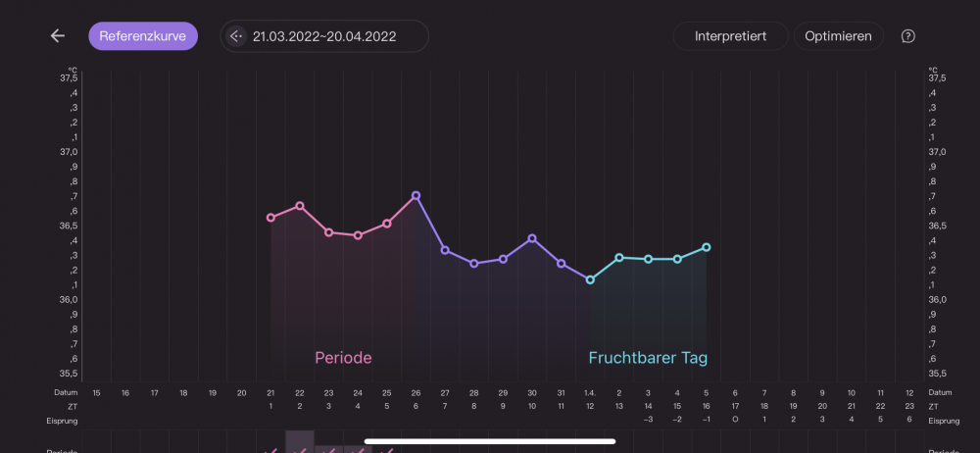Viewport: 980px width, 453px height.
Task: Click the Periode label in the chart
Action: pyautogui.click(x=343, y=358)
